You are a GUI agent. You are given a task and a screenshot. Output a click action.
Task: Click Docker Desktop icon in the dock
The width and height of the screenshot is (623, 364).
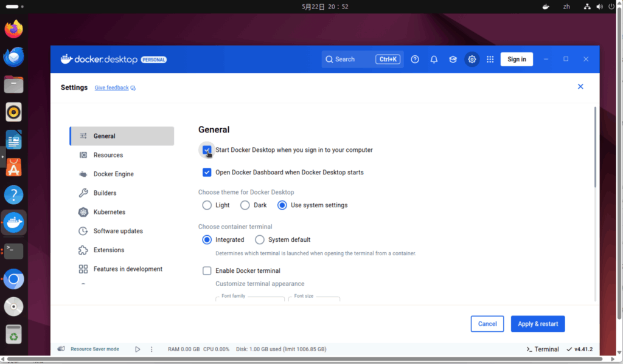pyautogui.click(x=13, y=222)
